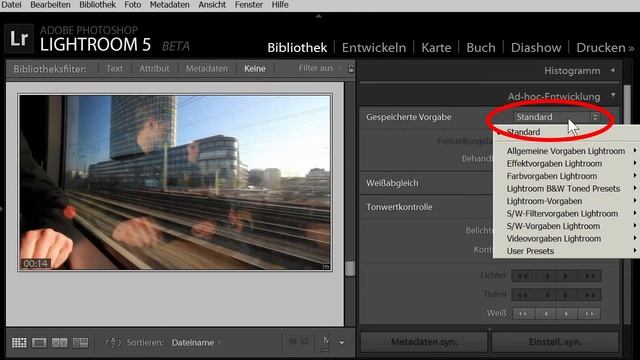The image size is (640, 360).
Task: Increase Tiefen by small step
Action: pos(567,295)
